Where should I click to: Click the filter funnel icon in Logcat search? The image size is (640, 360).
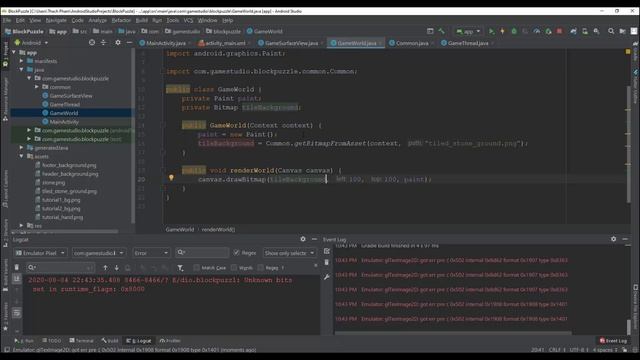coord(180,267)
